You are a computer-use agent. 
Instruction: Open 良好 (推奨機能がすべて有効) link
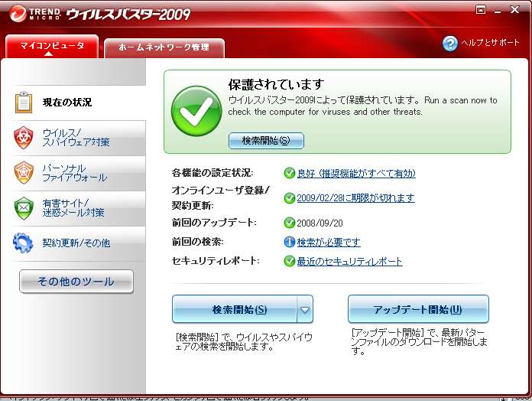[x=356, y=174]
